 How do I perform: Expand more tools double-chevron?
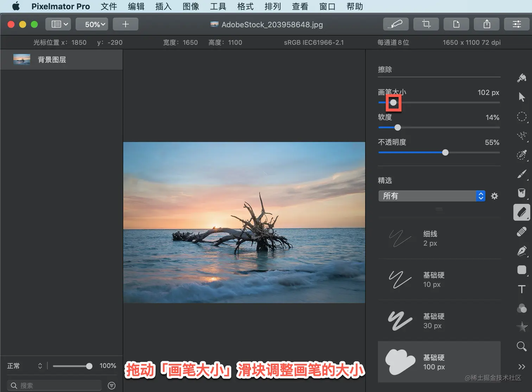click(x=521, y=367)
